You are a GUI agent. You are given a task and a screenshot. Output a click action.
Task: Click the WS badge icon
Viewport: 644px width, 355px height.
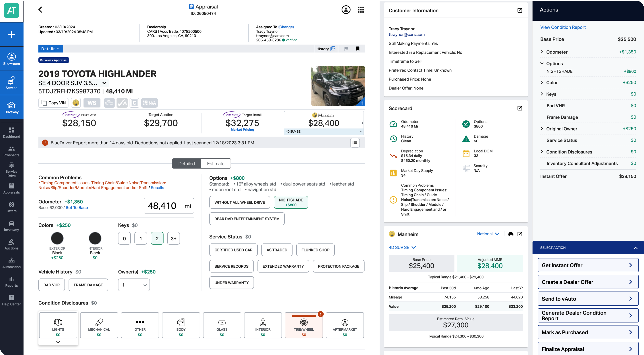92,103
